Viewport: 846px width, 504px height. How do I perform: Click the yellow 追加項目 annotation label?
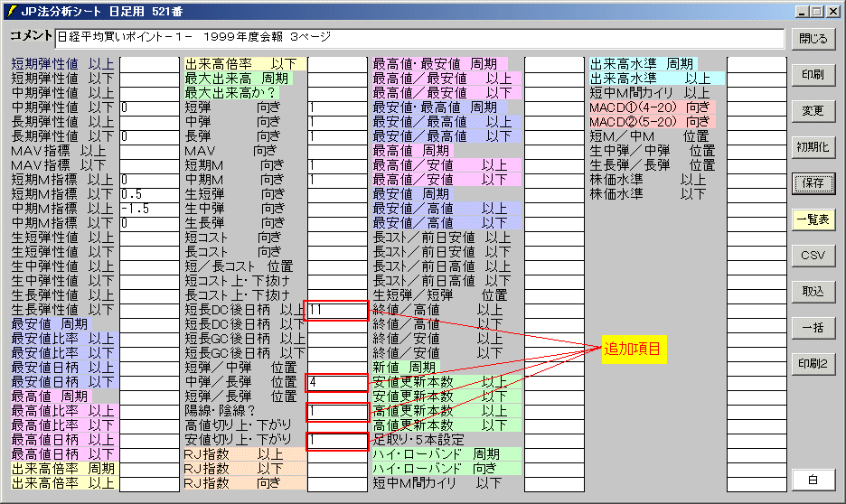point(634,349)
